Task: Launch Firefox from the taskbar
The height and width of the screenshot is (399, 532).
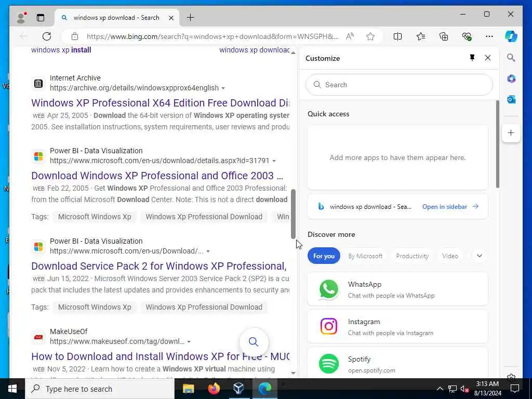Action: [214, 389]
